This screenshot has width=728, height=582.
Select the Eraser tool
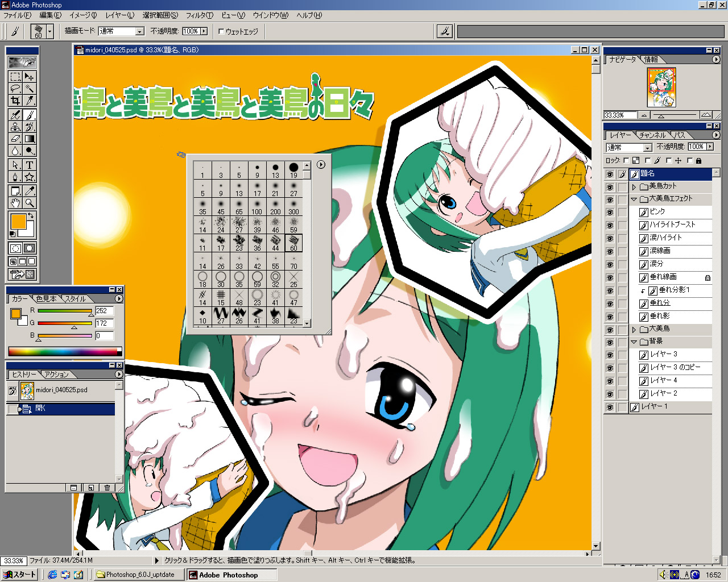15,139
